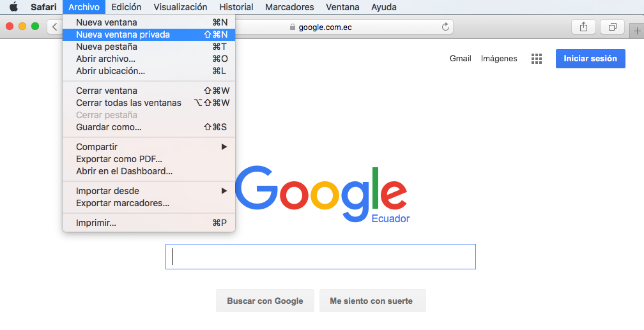
Task: Select Abrir en el Dashboard...
Action: [149, 171]
